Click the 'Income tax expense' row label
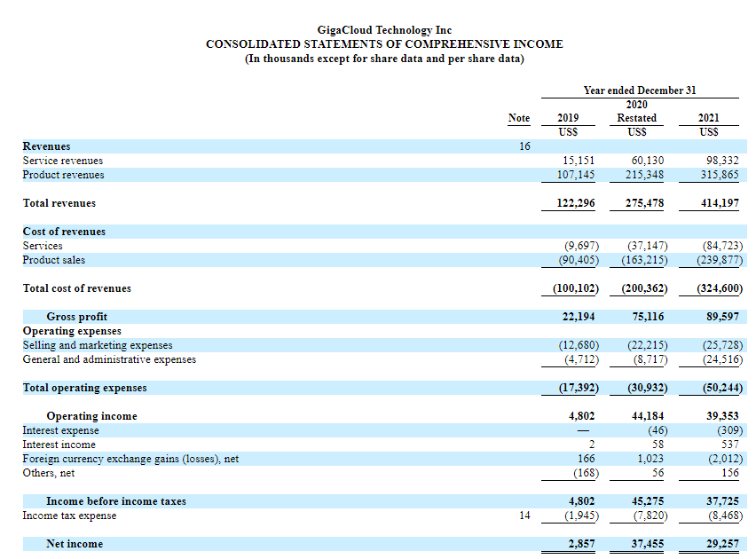756x559 pixels. [69, 516]
